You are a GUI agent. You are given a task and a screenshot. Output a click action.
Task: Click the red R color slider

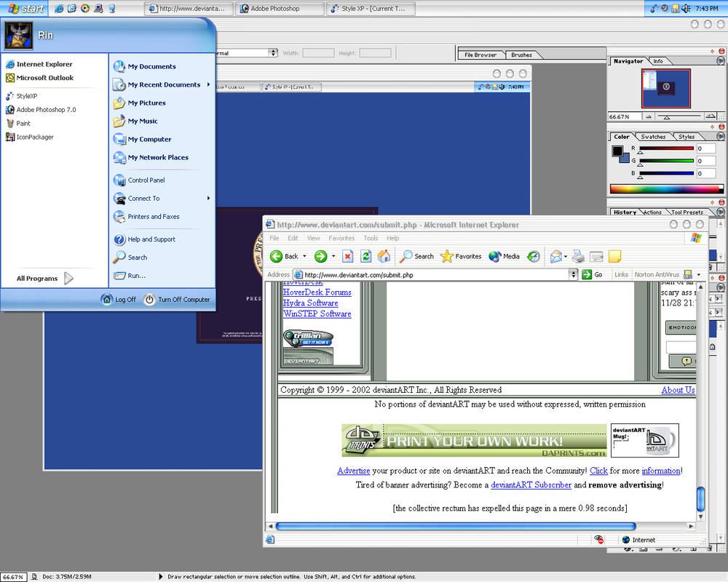point(667,148)
